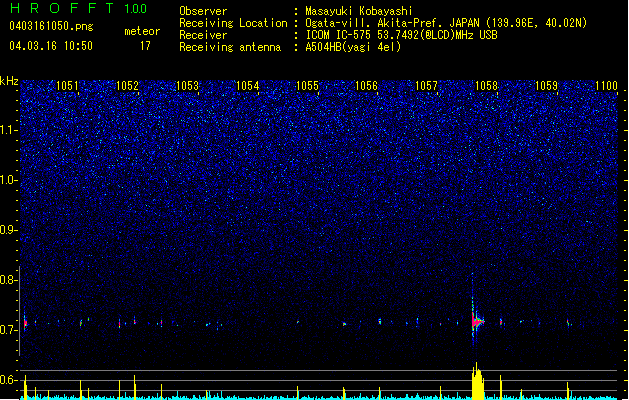
Task: Click the HROFFT 1.0.0 title text
Action: click(x=79, y=8)
